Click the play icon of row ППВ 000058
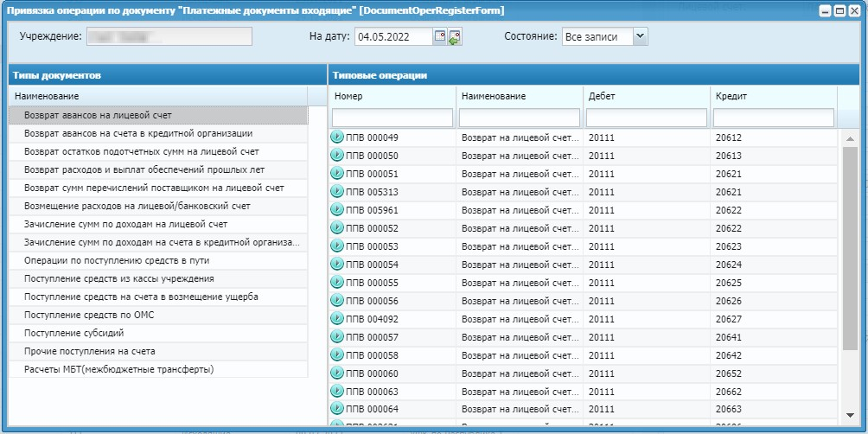The image size is (868, 434). (x=337, y=354)
